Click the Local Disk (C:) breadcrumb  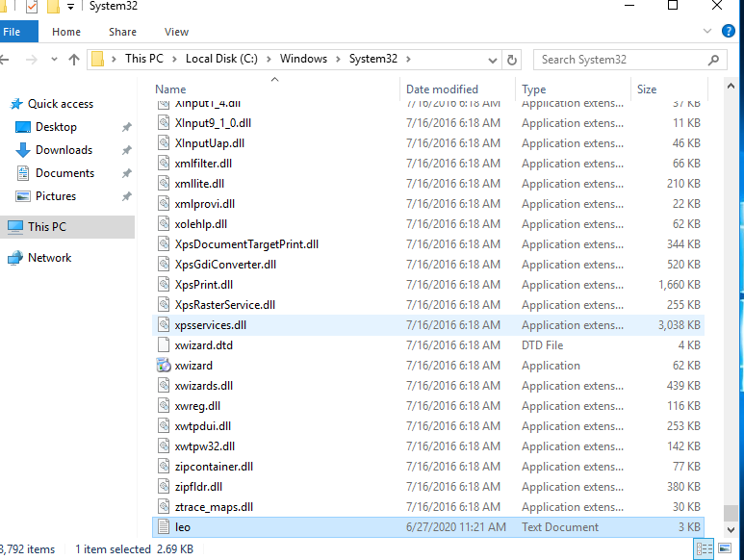pos(221,59)
